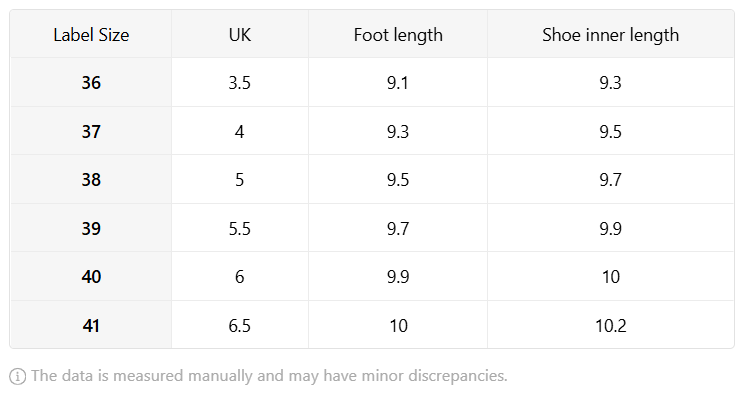Click UK size 3.5 cell
743x396 pixels.
click(240, 82)
